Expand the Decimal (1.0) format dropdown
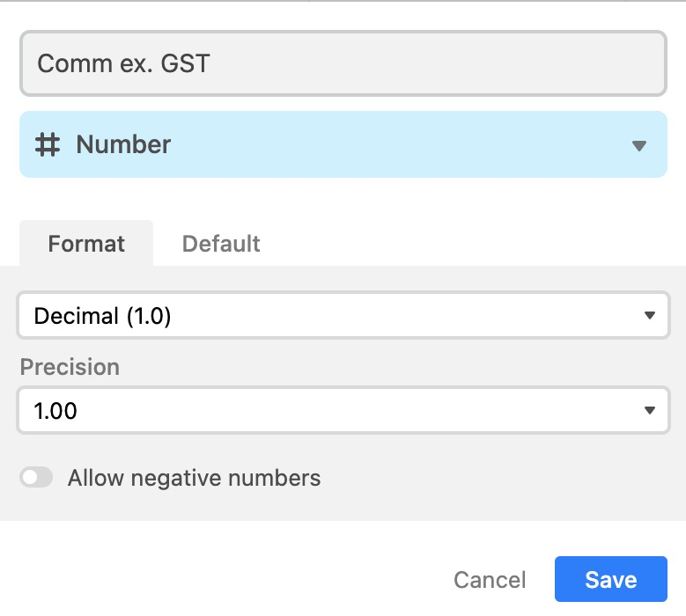 [343, 315]
